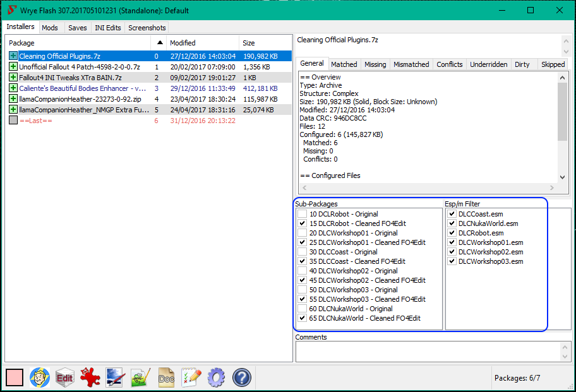Show the Skipped tab

click(x=553, y=64)
